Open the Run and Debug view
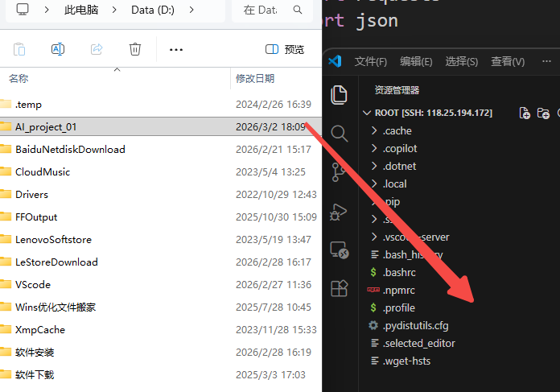Screen dimensions: 560x392 pos(340,211)
